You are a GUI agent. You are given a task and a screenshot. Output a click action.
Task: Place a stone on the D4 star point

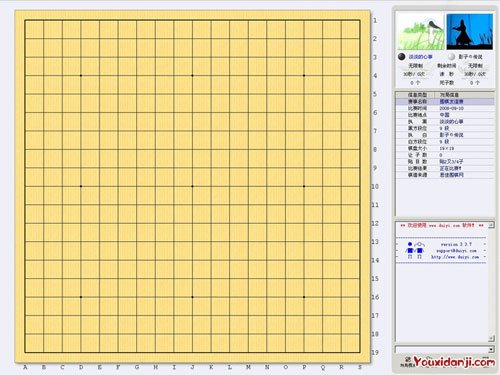pos(81,76)
